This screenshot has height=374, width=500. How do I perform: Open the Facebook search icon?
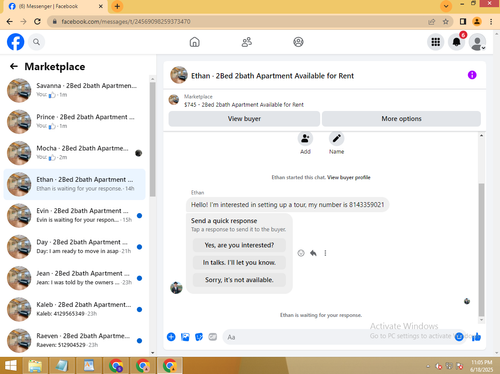point(36,42)
